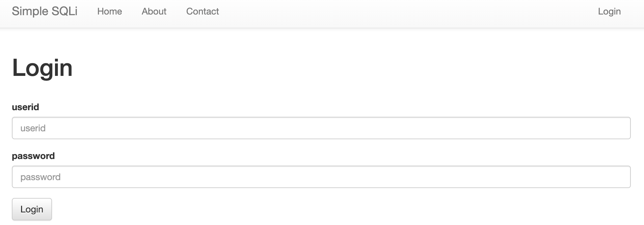Submit the form with Login button
The height and width of the screenshot is (225, 644).
tap(32, 209)
